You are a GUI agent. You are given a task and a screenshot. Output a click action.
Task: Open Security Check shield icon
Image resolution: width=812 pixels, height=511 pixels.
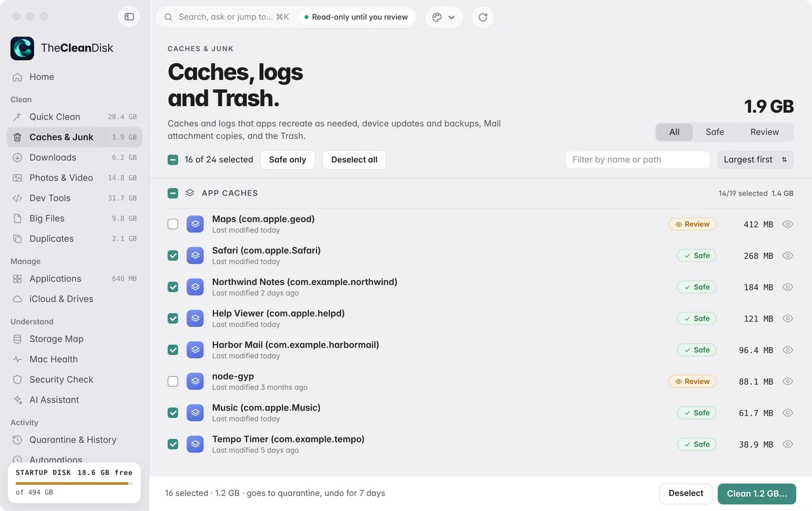click(18, 379)
